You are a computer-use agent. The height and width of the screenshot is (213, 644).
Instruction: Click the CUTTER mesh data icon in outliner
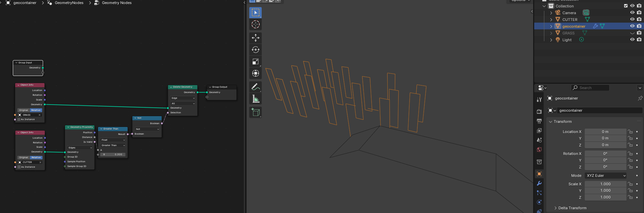pos(587,19)
